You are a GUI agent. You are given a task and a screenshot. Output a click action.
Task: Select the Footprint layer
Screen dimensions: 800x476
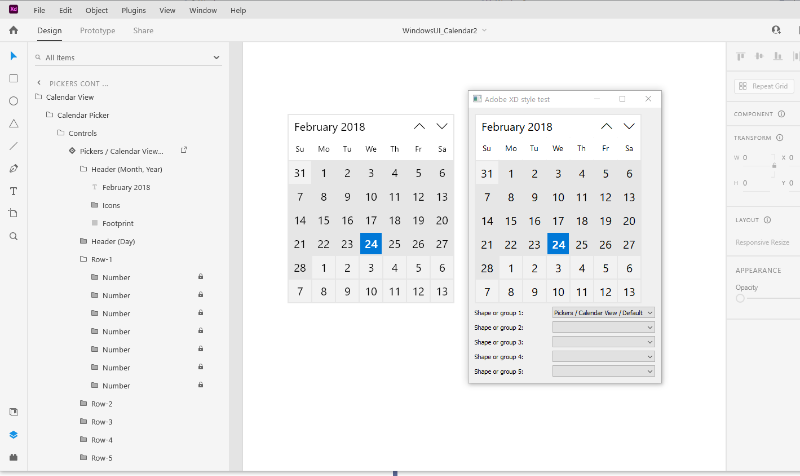point(118,223)
